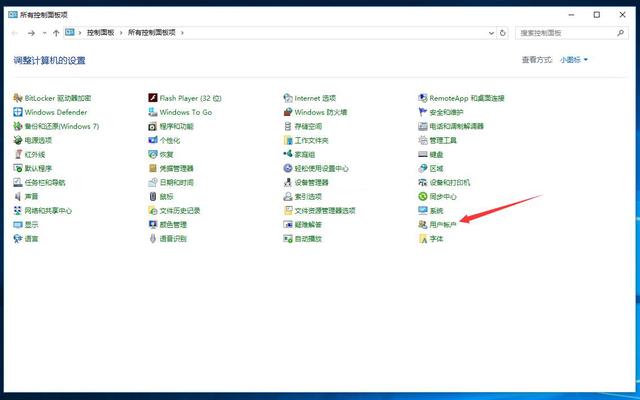Open 用户帐户 user accounts
The width and height of the screenshot is (640, 400).
coord(438,224)
